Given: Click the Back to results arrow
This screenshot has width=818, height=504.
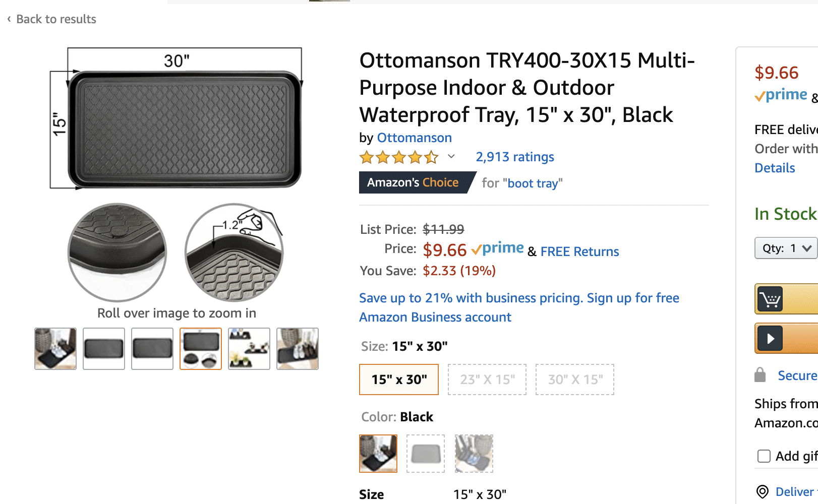Looking at the screenshot, I should [9, 19].
